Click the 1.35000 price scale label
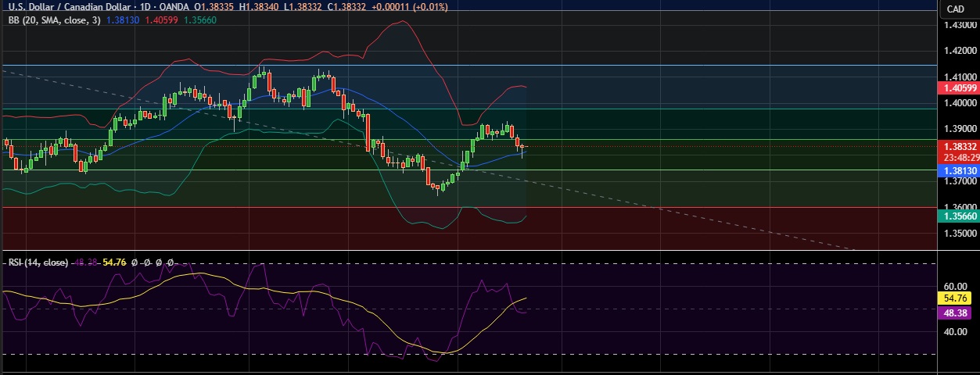Screen dimensions: 980x375 click(x=958, y=234)
